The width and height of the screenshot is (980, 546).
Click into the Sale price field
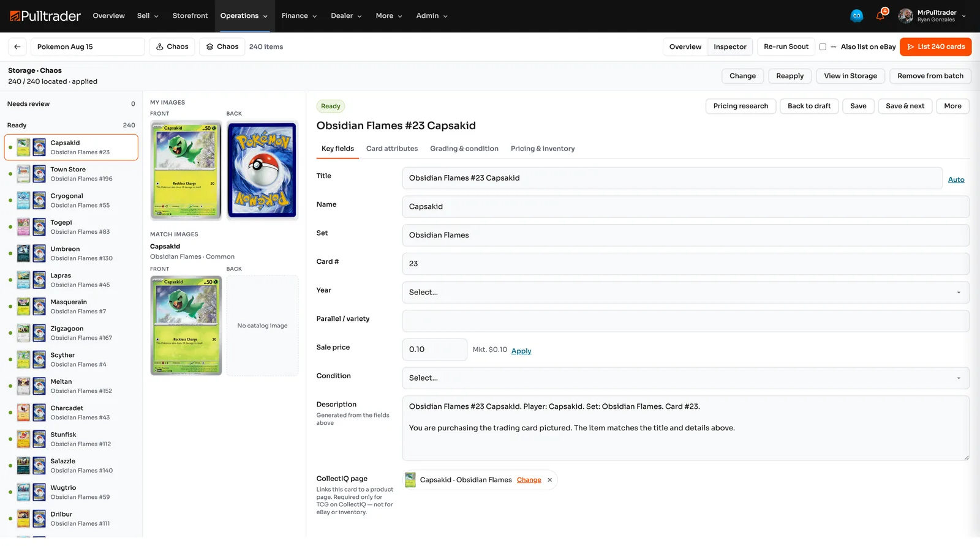[x=435, y=350]
